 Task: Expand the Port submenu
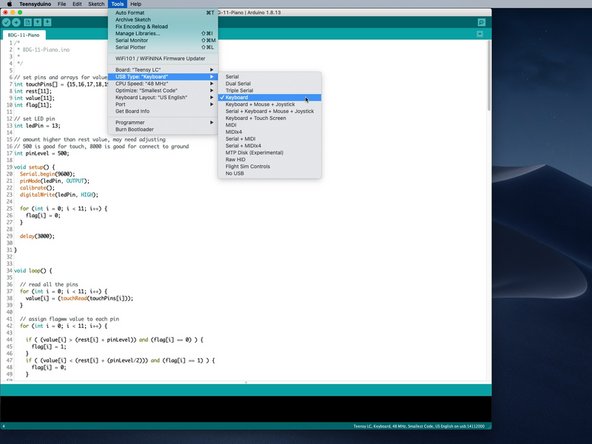(163, 104)
